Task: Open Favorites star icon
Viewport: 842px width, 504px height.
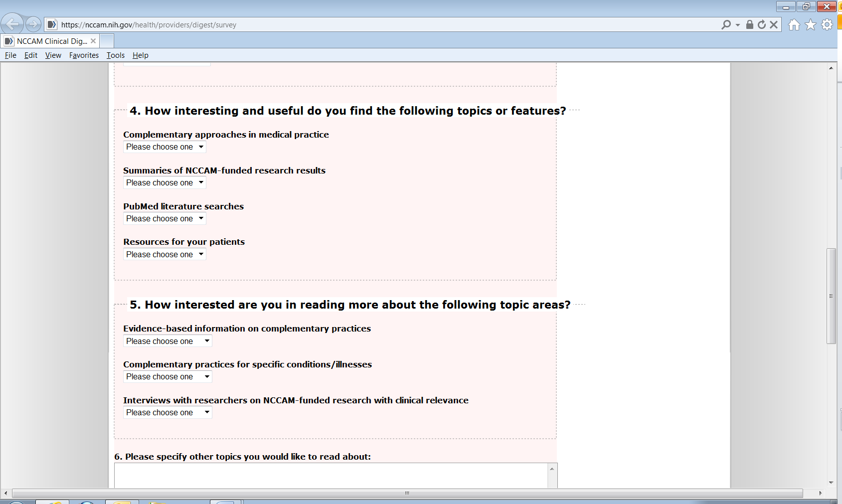Action: (811, 24)
